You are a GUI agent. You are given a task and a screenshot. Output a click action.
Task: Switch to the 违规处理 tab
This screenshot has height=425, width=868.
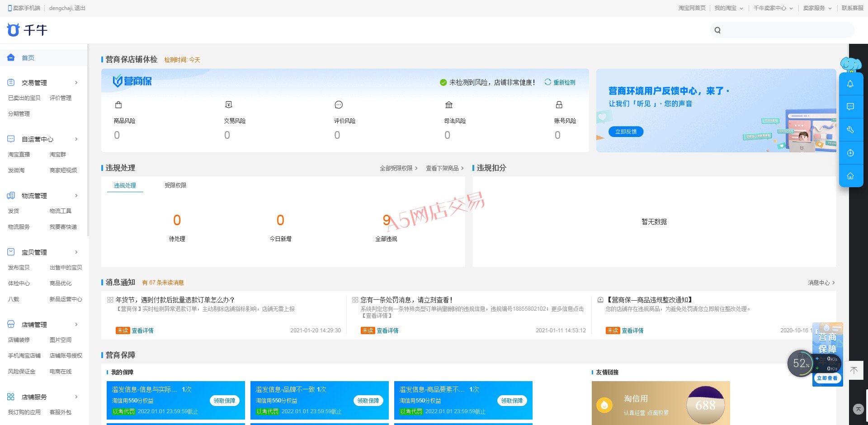[x=125, y=185]
